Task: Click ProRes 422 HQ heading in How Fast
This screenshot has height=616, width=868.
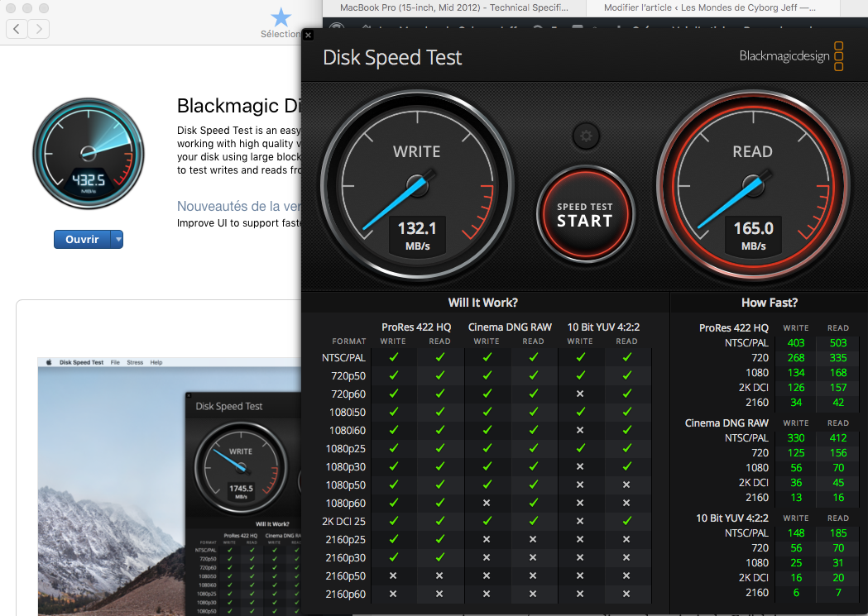Action: pos(733,328)
